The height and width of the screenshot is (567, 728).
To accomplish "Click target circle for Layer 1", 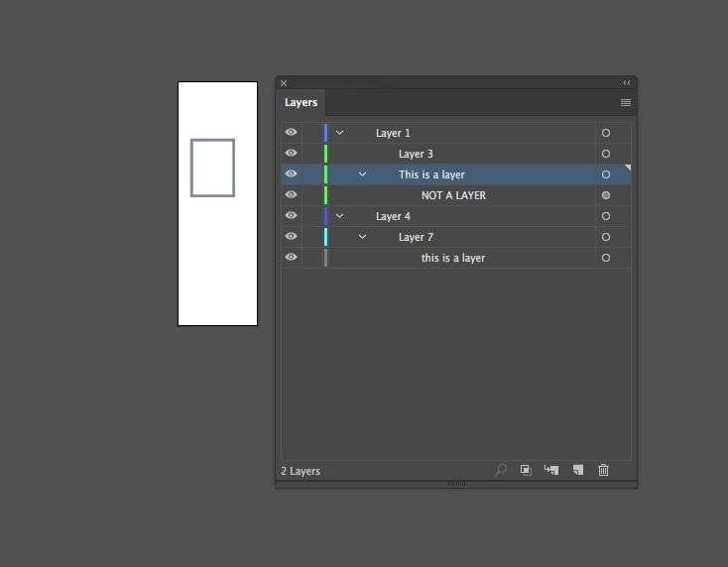I will [x=606, y=133].
